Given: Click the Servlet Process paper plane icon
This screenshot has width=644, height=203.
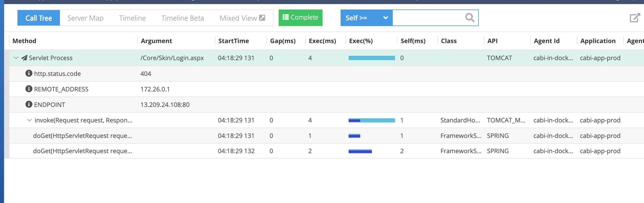Looking at the screenshot, I should click(24, 58).
